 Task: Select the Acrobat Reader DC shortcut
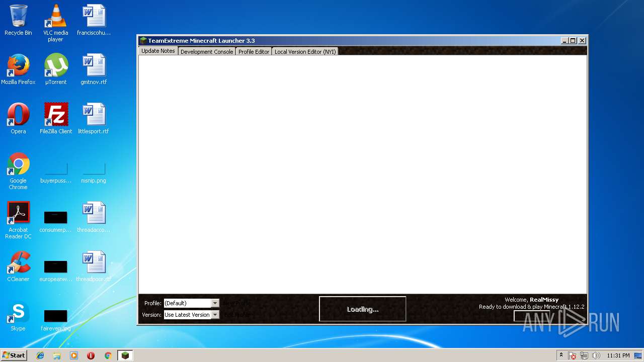coord(18,220)
